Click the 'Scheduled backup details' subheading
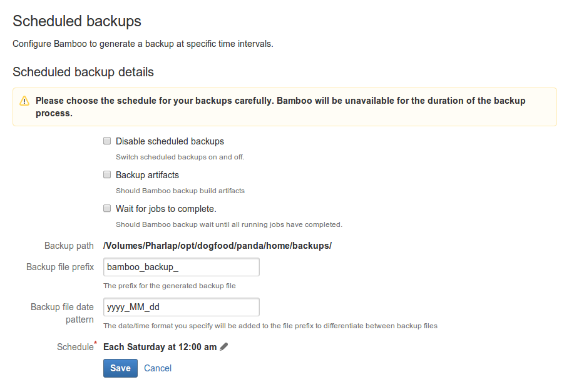This screenshot has height=392, width=569. point(83,72)
